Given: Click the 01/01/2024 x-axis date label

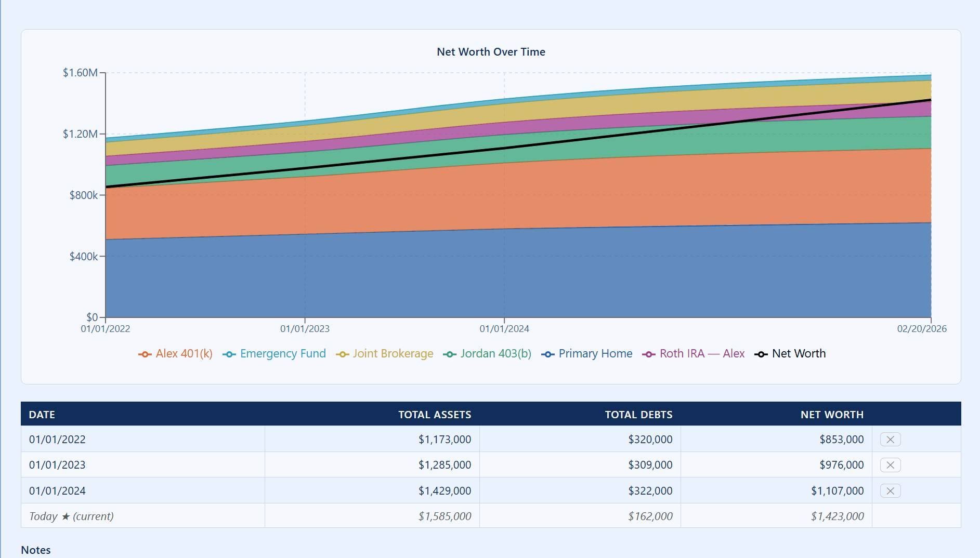Looking at the screenshot, I should [504, 329].
